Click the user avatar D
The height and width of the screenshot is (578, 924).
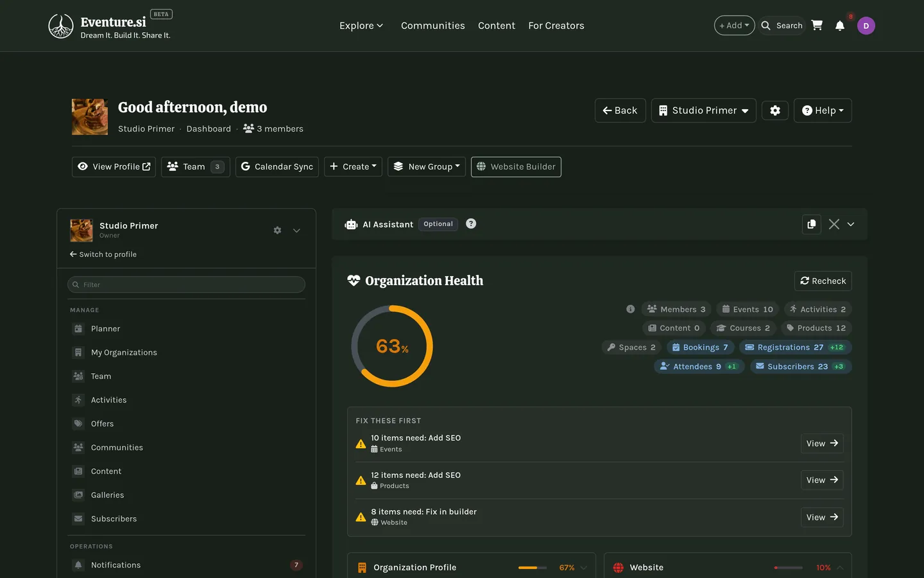coord(866,26)
